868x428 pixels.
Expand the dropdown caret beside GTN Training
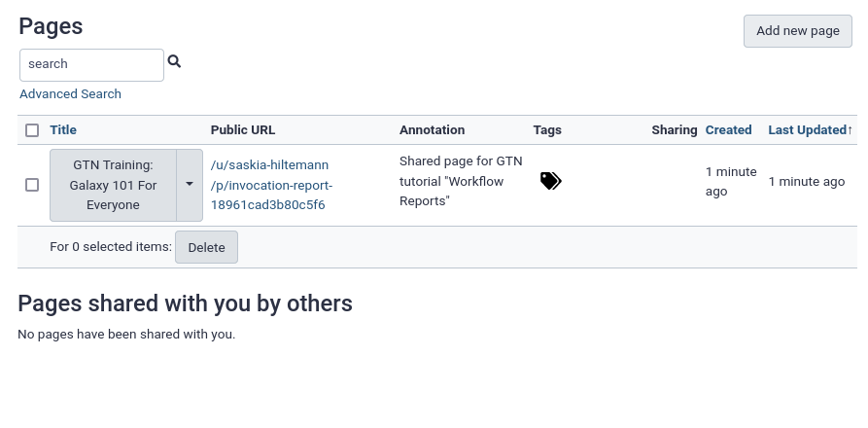pyautogui.click(x=190, y=185)
